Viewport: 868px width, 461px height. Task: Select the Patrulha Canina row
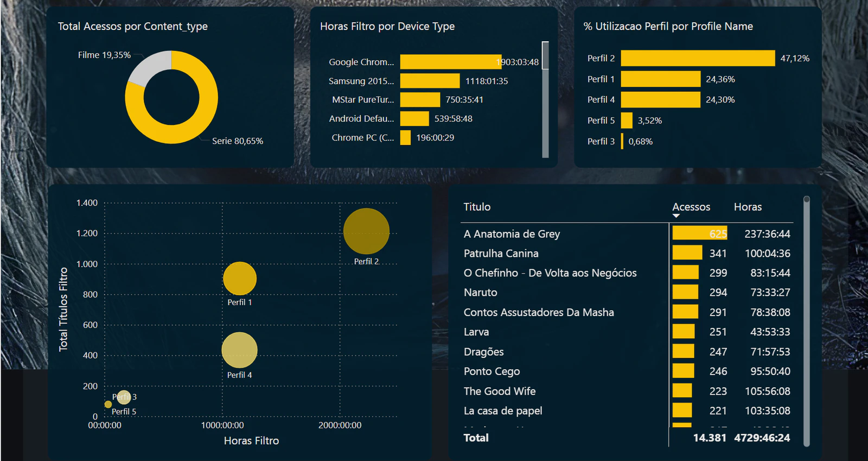[x=627, y=254]
